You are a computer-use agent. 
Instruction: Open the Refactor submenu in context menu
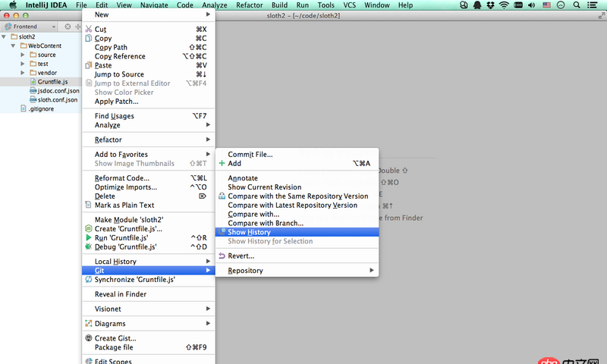click(x=149, y=140)
